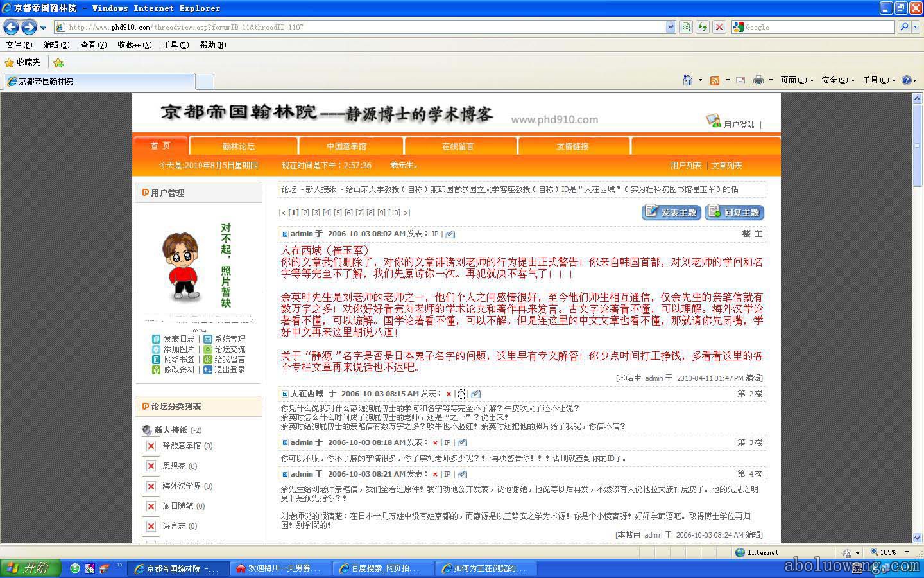Click 退出登录 logout icon link

(225, 369)
